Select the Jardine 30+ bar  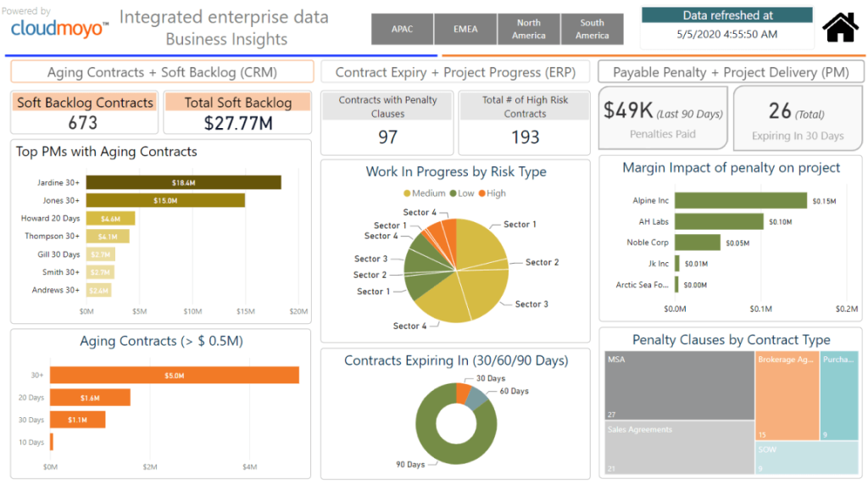[183, 182]
